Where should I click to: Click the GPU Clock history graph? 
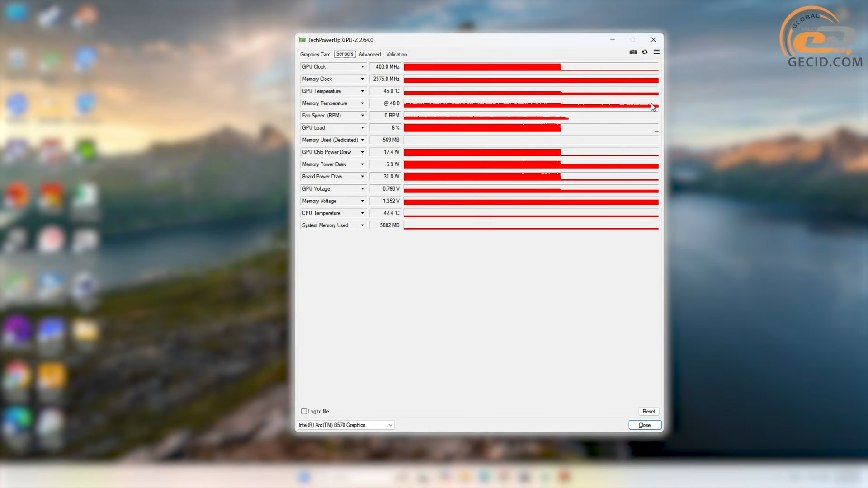(531, 67)
